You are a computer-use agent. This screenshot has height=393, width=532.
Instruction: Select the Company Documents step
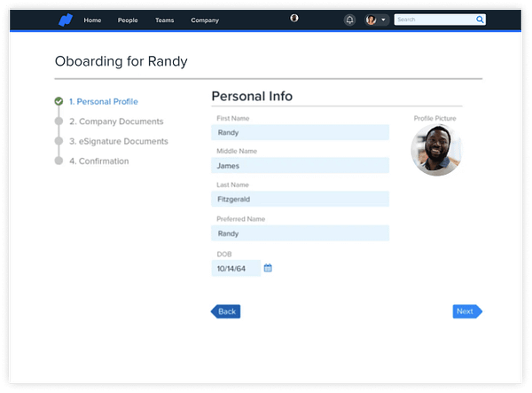pyautogui.click(x=115, y=122)
